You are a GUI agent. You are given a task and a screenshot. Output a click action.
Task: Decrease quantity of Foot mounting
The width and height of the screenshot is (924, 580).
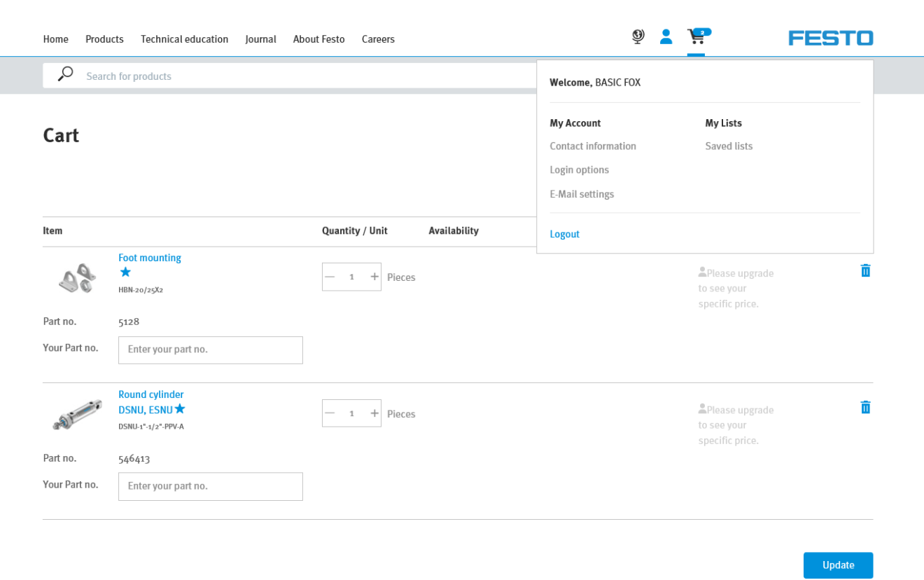coord(330,277)
